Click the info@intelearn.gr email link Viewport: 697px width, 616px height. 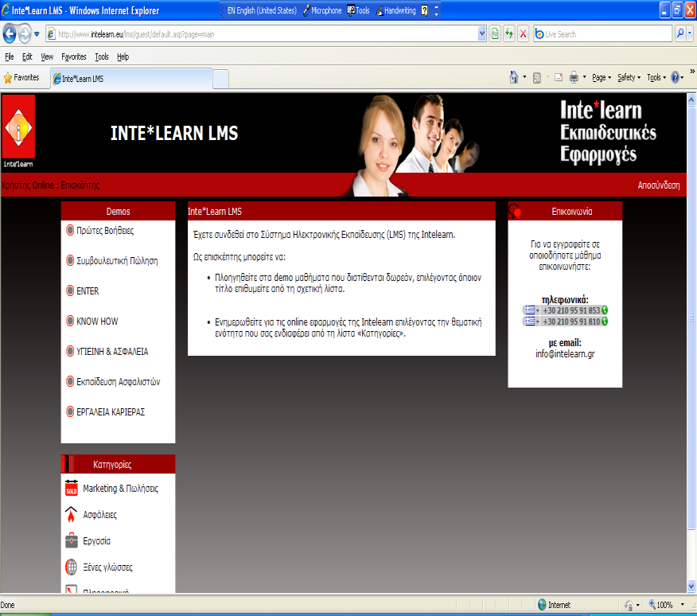click(x=565, y=354)
